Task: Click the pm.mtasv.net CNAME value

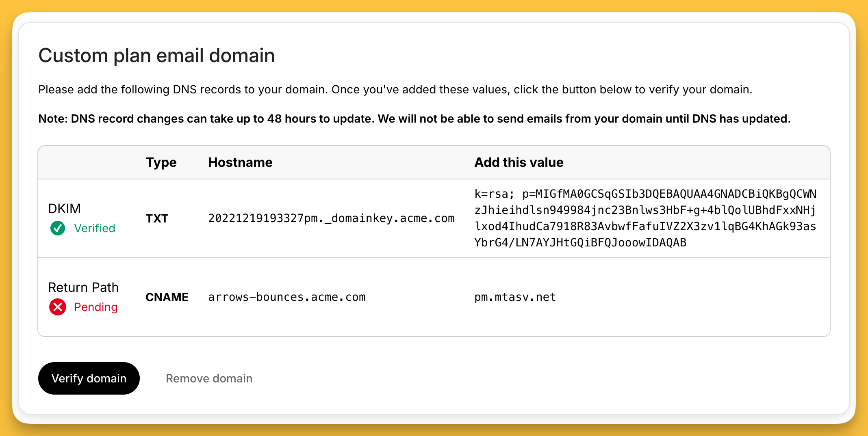Action: coord(515,297)
